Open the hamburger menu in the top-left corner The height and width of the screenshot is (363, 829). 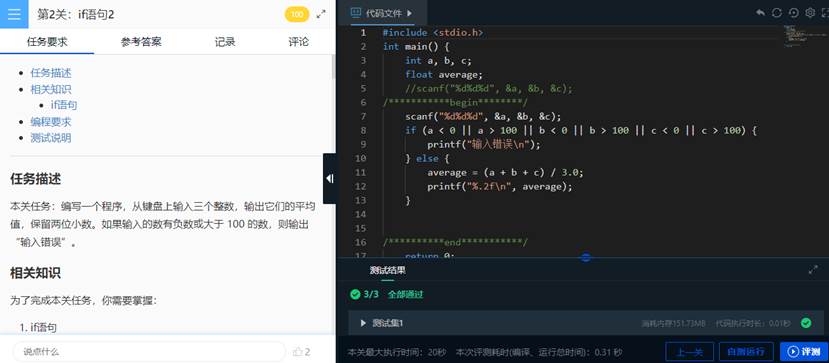pyautogui.click(x=14, y=14)
